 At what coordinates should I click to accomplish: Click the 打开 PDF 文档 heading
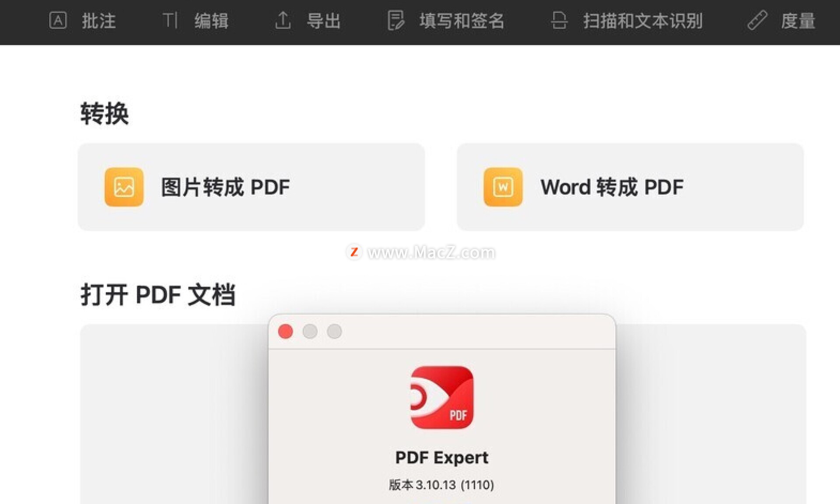(x=158, y=294)
